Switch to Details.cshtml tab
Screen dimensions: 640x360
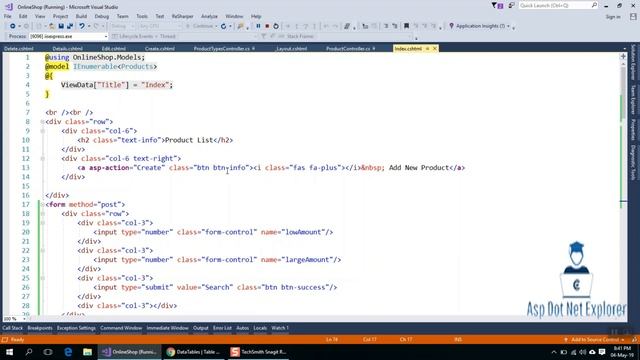click(x=67, y=49)
